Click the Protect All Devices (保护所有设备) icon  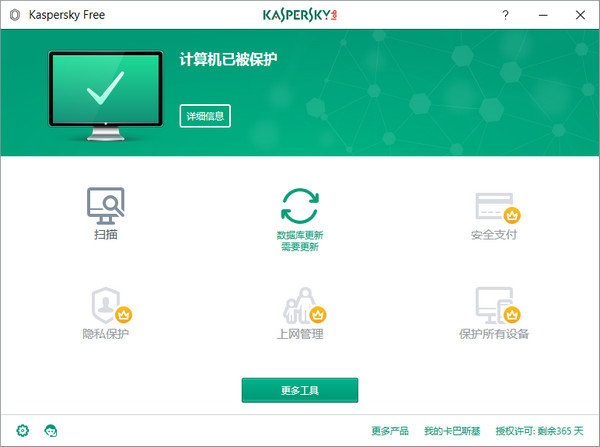tap(494, 304)
